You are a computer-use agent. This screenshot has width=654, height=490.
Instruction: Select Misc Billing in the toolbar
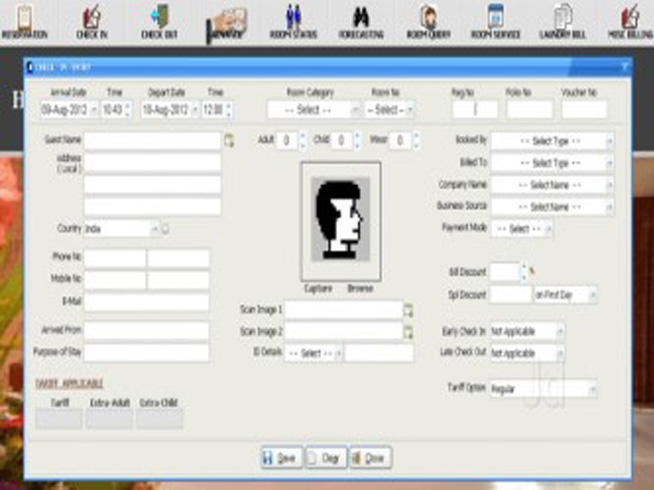pos(630,20)
